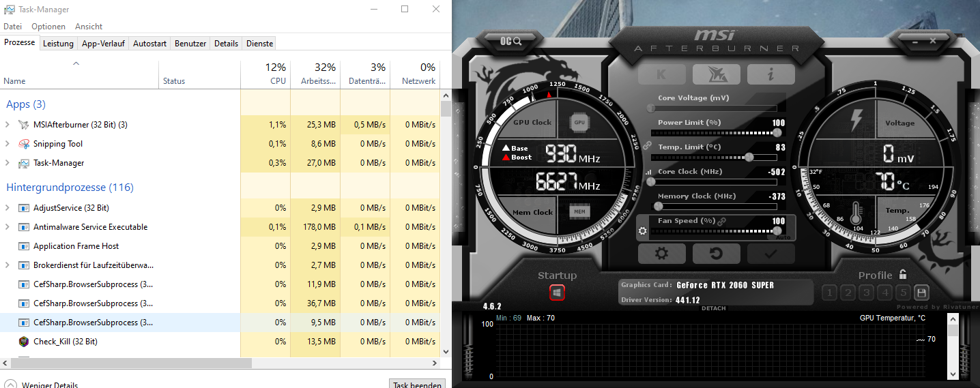Toggle the link icon between Power and Temp limits
The width and height of the screenshot is (980, 388).
pyautogui.click(x=647, y=145)
